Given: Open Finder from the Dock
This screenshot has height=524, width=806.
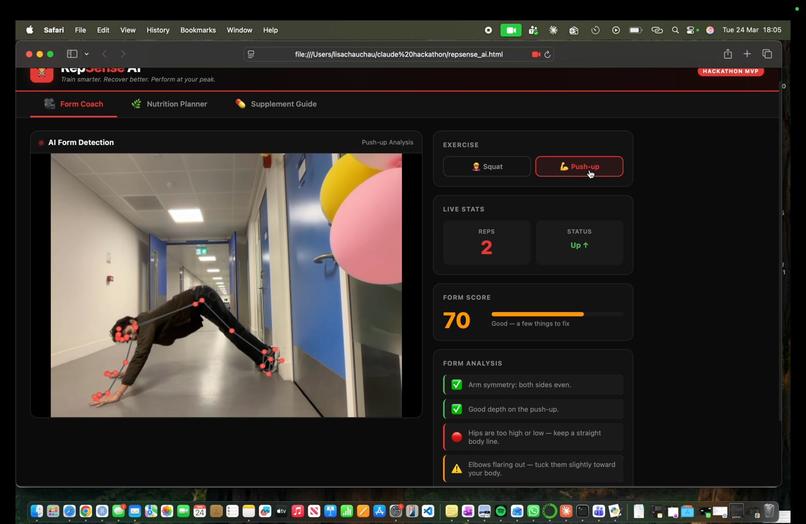Looking at the screenshot, I should pos(36,511).
